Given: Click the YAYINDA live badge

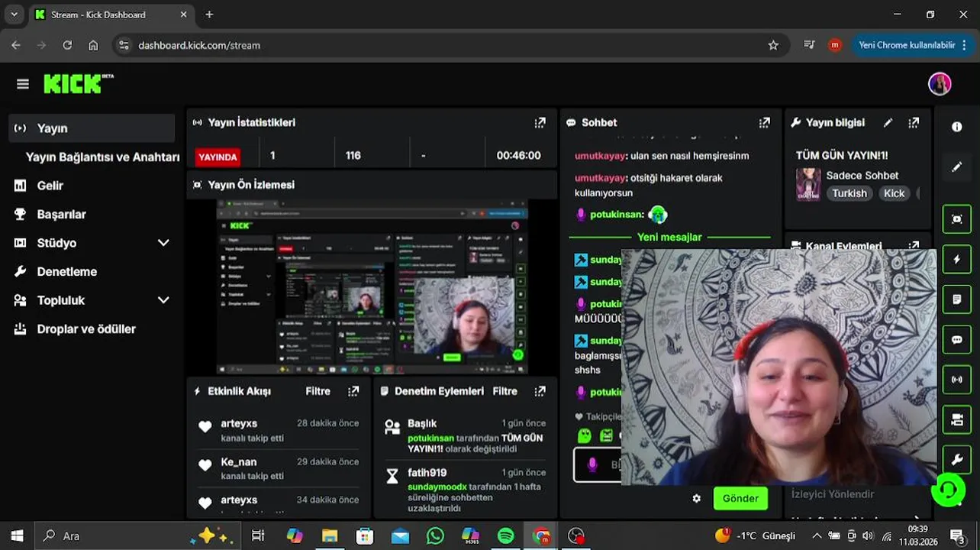Looking at the screenshot, I should coord(218,157).
